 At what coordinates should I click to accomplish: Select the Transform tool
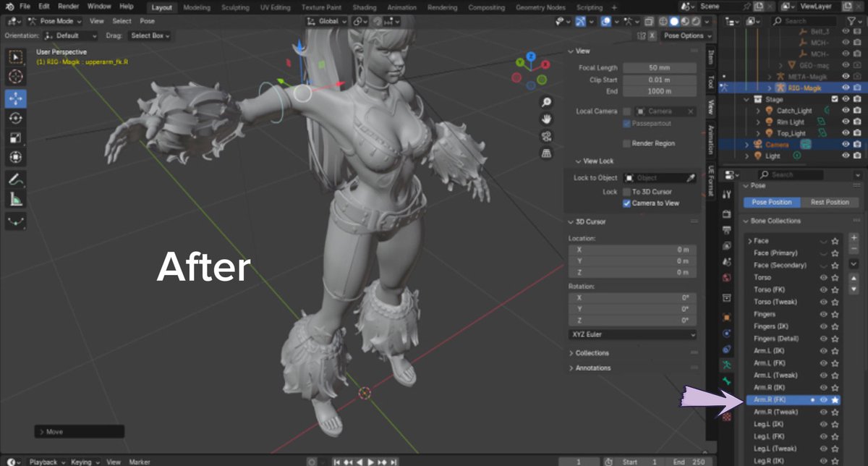(16, 157)
